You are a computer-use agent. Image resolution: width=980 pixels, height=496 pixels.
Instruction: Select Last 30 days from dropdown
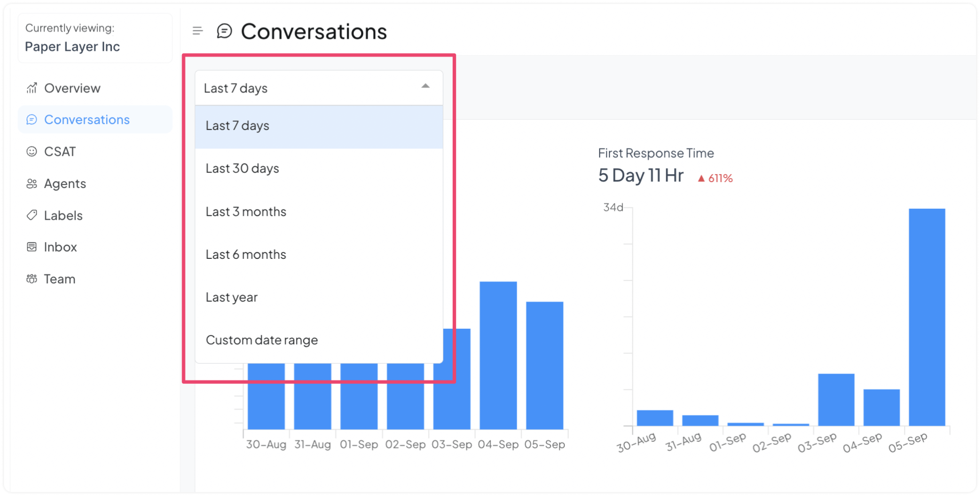pos(318,168)
